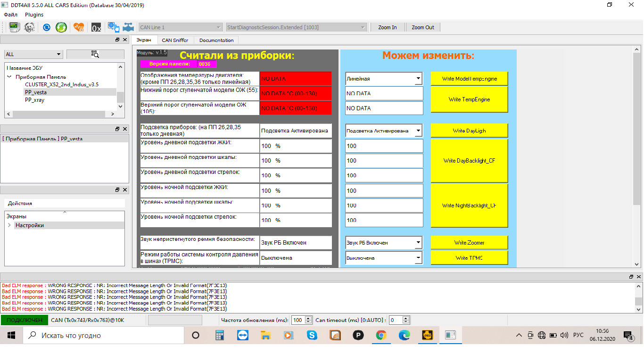Open the ALL filter dropdown
The height and width of the screenshot is (362, 644).
pos(33,54)
